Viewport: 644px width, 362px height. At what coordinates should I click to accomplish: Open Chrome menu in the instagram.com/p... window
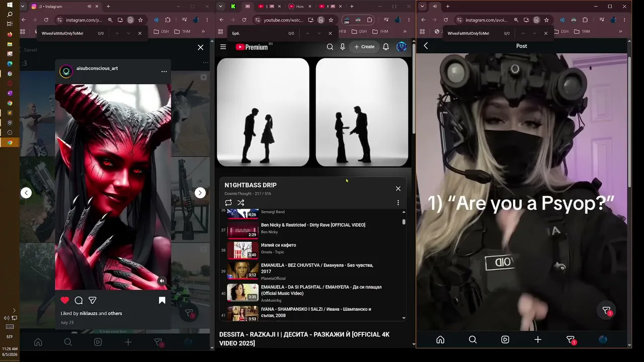(206, 20)
